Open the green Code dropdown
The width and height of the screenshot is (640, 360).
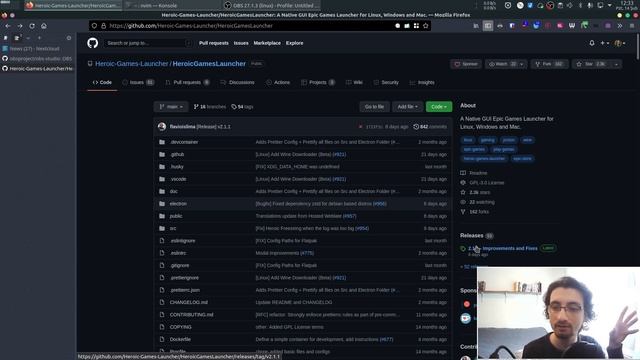point(439,107)
